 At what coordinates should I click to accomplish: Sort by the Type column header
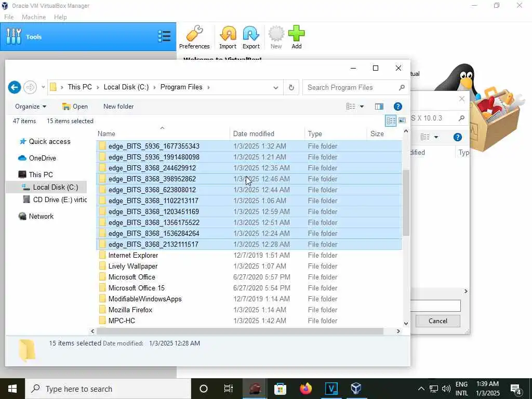point(336,134)
